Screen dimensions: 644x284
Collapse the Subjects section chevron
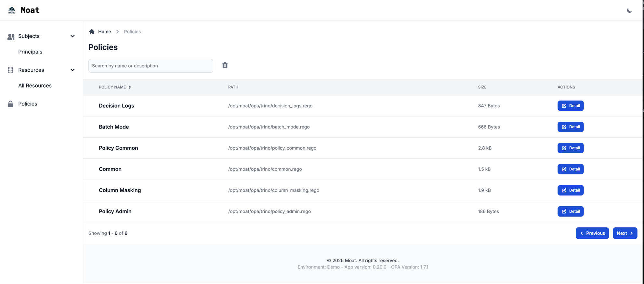tap(72, 36)
